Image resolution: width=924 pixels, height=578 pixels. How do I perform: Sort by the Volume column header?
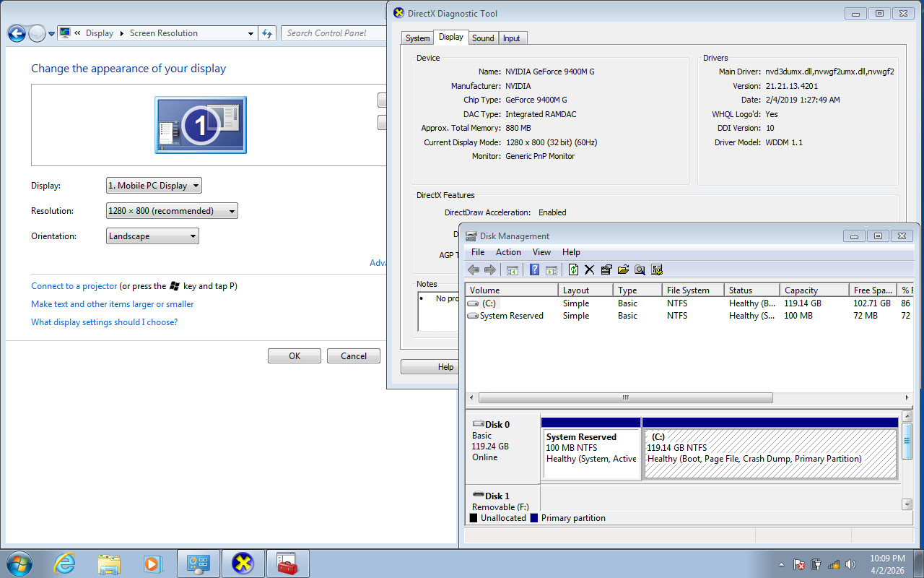(x=511, y=290)
